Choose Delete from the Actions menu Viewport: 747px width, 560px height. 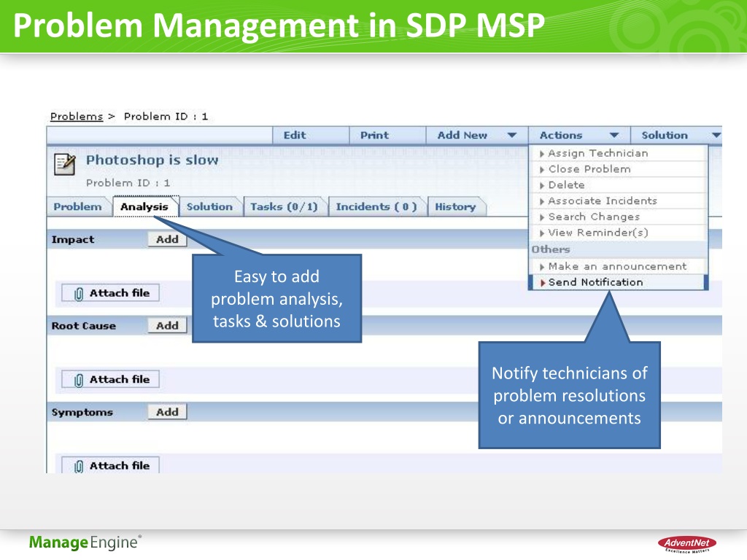tap(617, 184)
